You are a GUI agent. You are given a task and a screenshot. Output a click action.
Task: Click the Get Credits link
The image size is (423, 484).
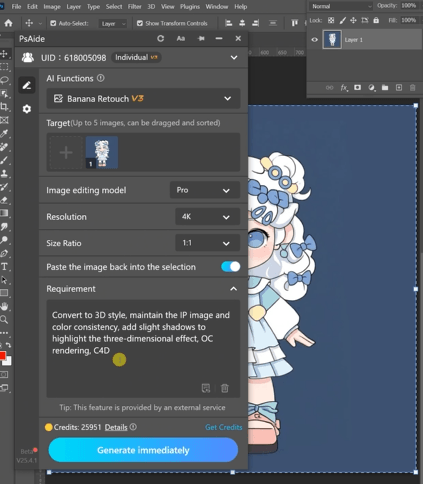coord(224,427)
